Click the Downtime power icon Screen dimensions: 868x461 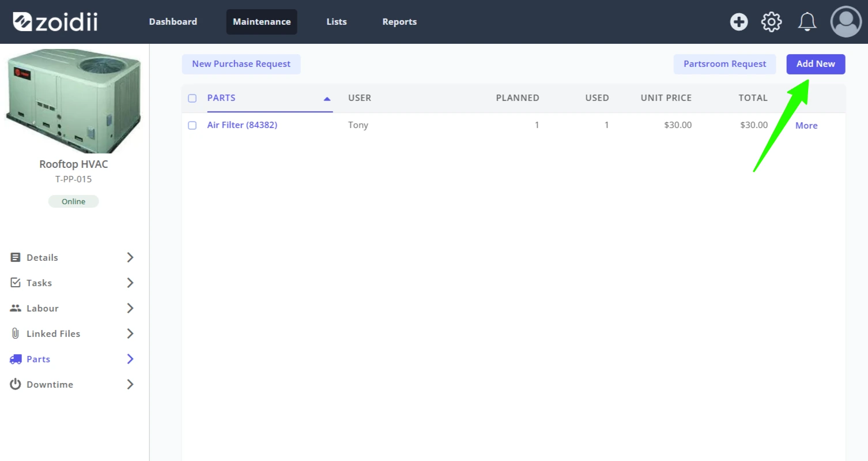16,384
